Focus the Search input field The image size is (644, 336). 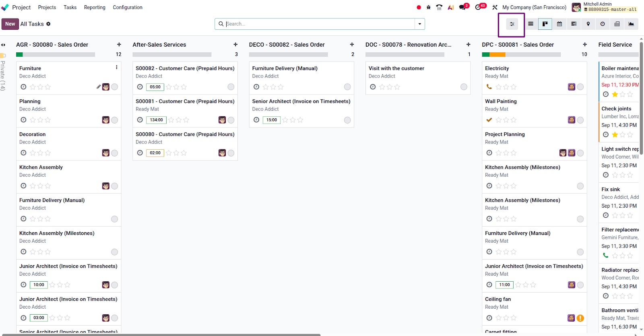point(320,24)
